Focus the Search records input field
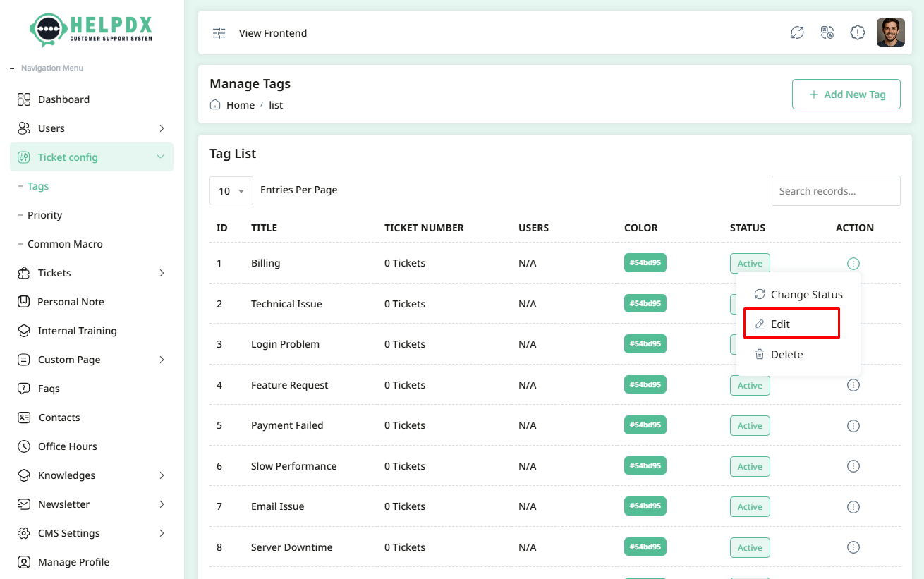Screen dimensions: 924x579 (x=836, y=190)
